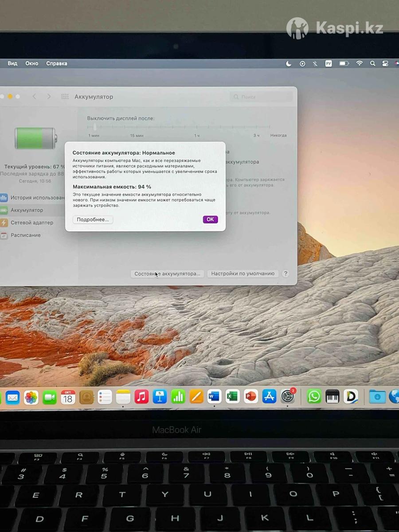
Task: Click the Поиск search field
Action: [262, 97]
